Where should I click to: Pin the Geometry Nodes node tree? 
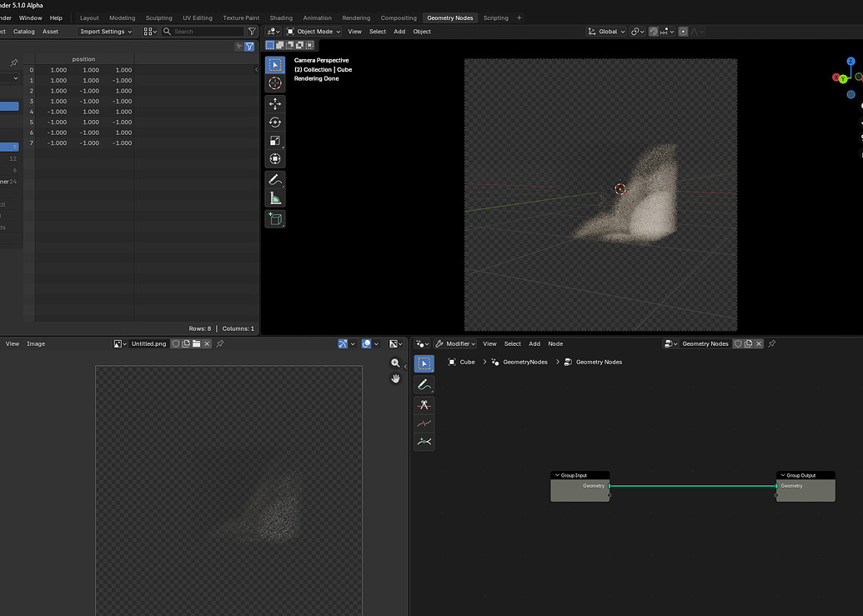pyautogui.click(x=771, y=343)
